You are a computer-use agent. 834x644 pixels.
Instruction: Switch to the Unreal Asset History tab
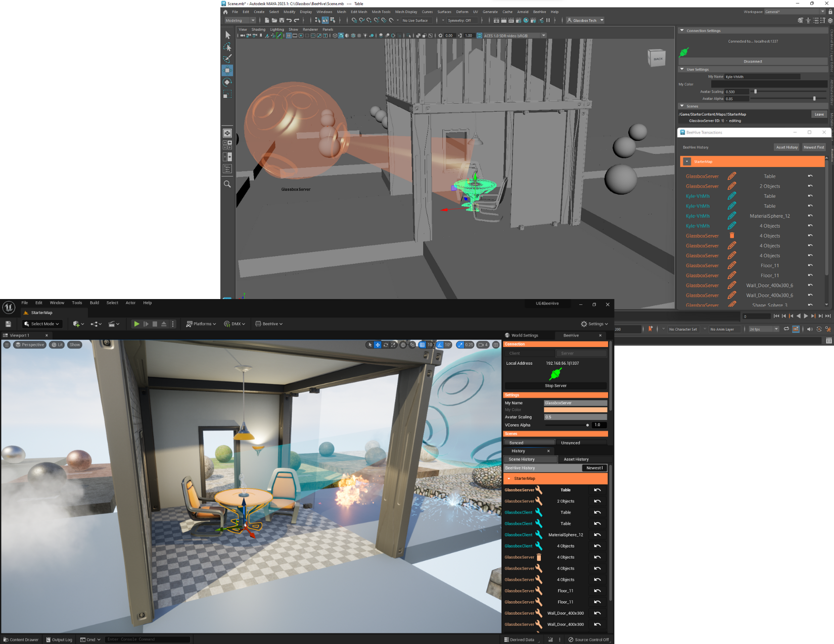(x=576, y=459)
